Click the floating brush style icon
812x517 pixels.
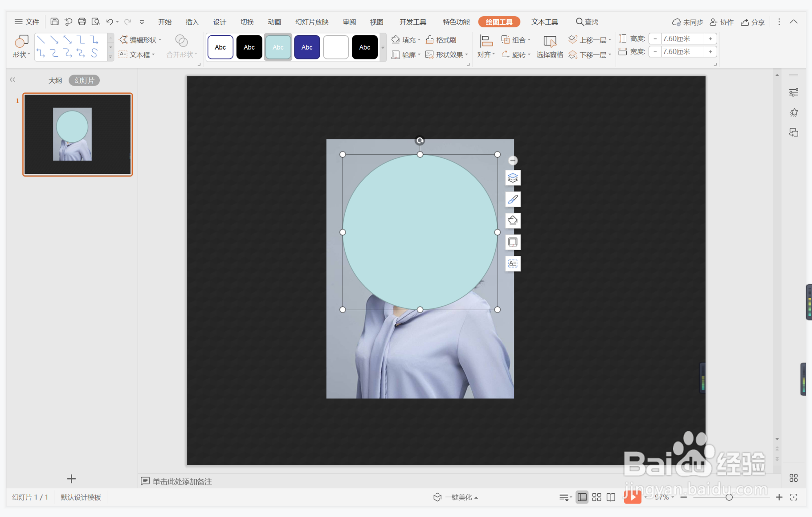513,199
